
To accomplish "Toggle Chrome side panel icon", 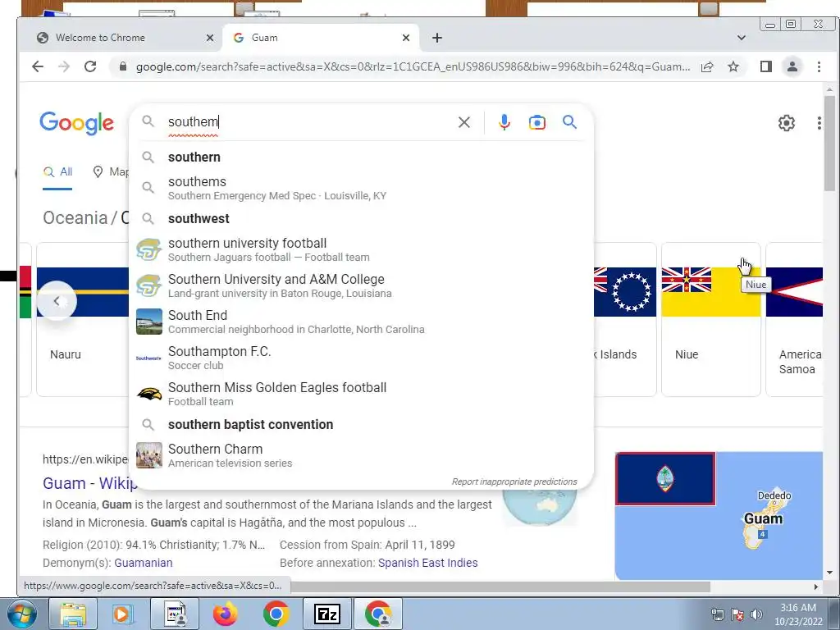I will click(765, 66).
